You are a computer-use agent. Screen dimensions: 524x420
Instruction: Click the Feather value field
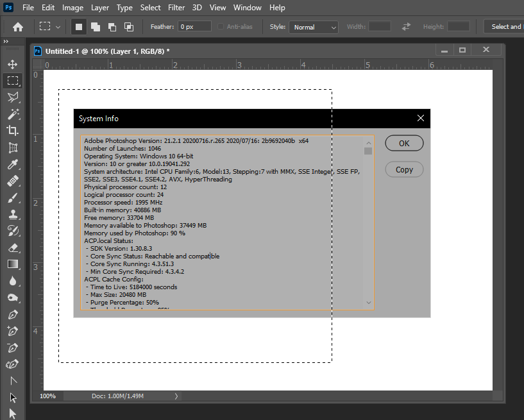tap(194, 26)
